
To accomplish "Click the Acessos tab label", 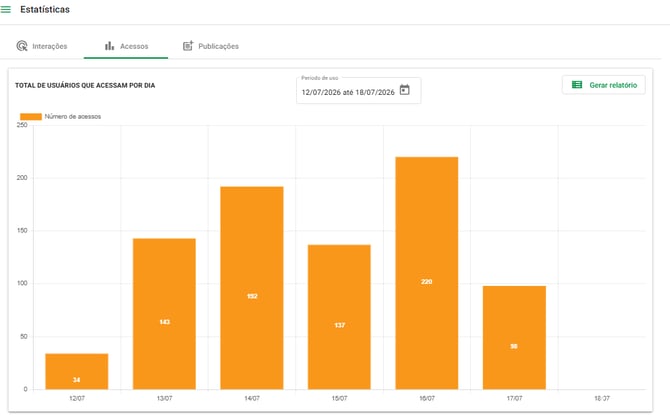I will [134, 46].
